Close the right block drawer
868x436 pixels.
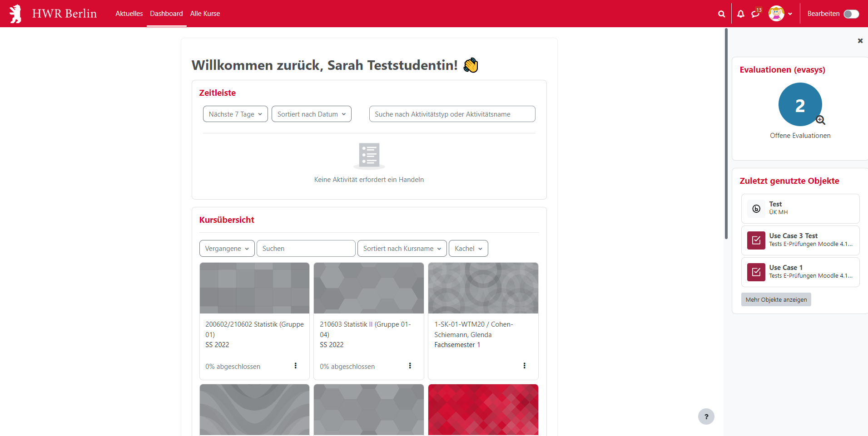(x=860, y=41)
